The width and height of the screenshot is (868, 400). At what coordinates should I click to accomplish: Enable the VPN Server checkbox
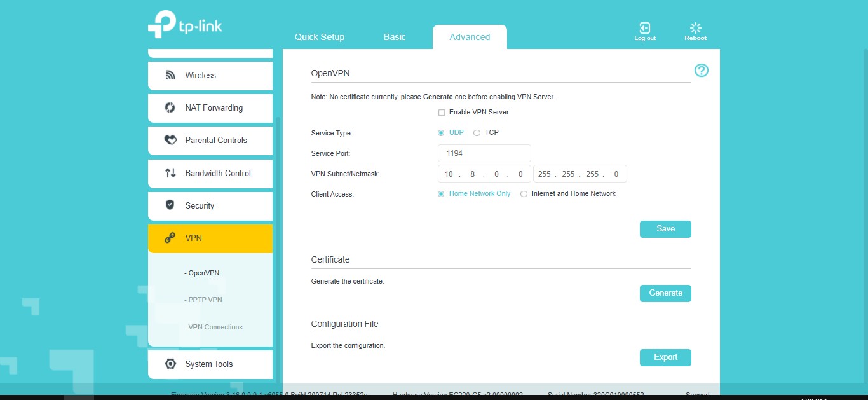click(x=442, y=113)
